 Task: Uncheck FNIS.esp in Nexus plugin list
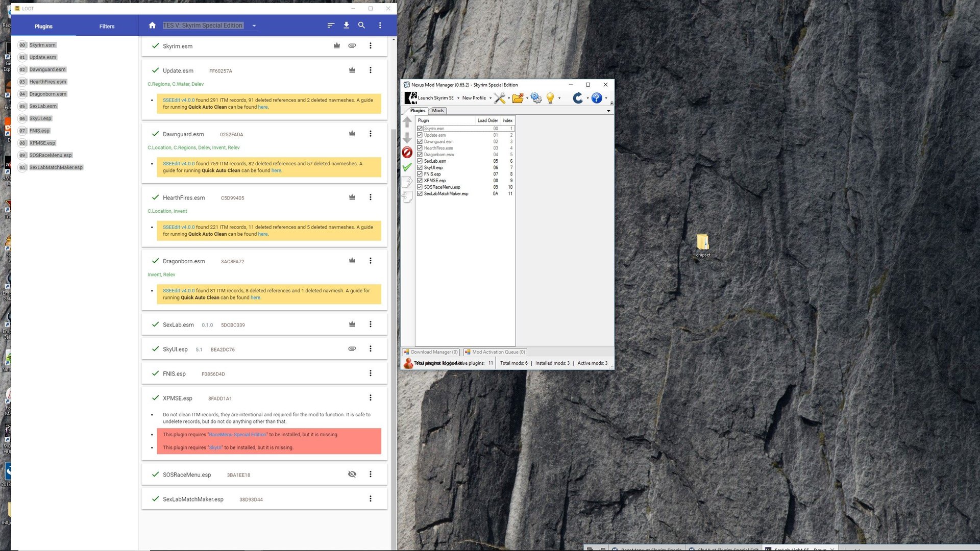tap(420, 174)
